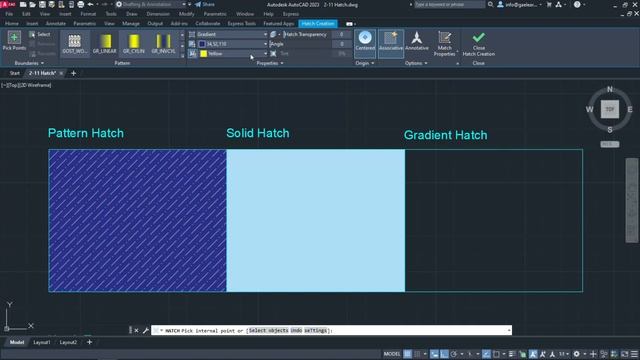Toggle Ortho mode in status bar
The image size is (640, 360).
click(444, 354)
